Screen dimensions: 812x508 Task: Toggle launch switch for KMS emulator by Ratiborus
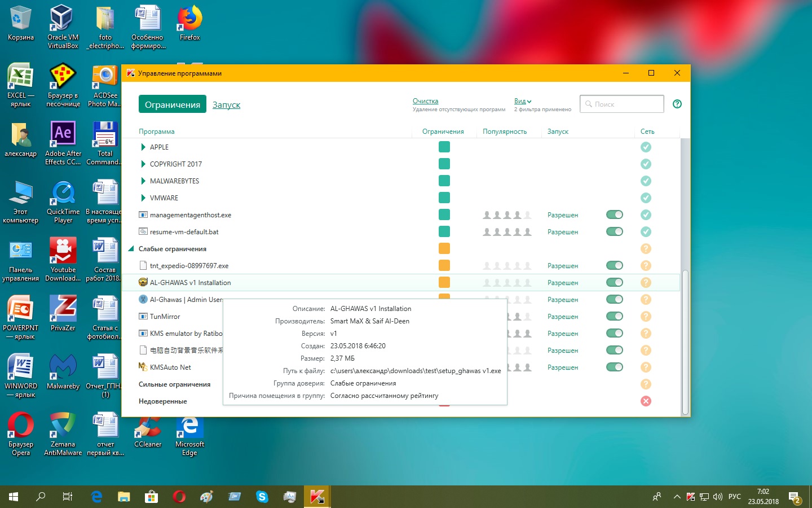coord(615,333)
